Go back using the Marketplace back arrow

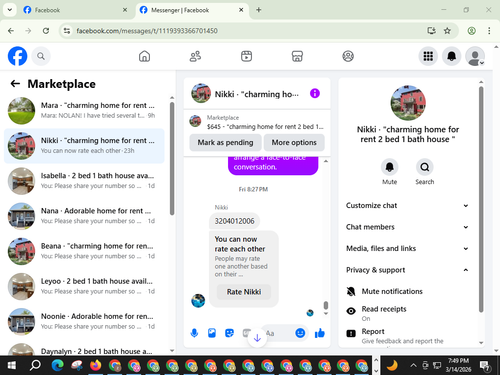[x=15, y=84]
